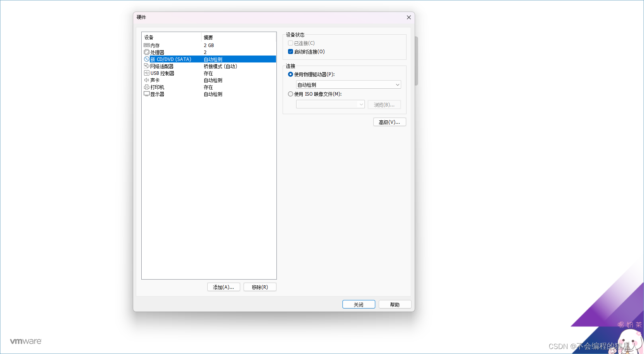Click the 显示器 monitor icon
Viewport: 644px width, 354px height.
pyautogui.click(x=147, y=94)
